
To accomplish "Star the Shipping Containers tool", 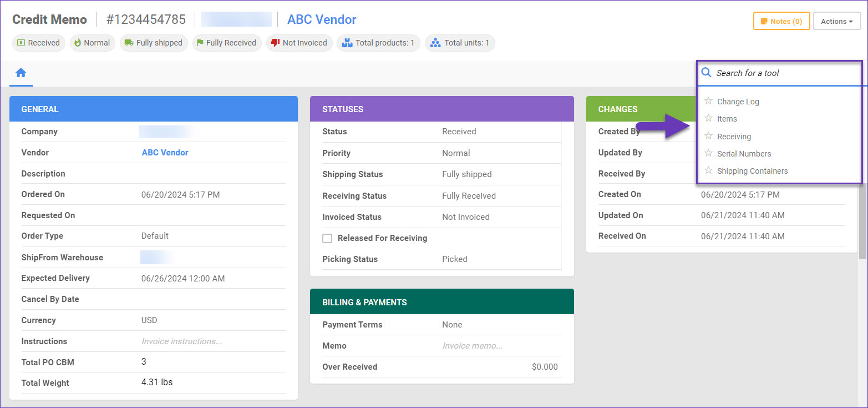I will pos(708,170).
